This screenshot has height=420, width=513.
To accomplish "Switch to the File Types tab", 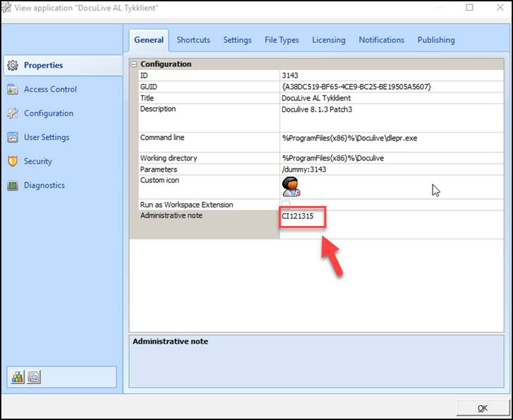I will pyautogui.click(x=282, y=40).
